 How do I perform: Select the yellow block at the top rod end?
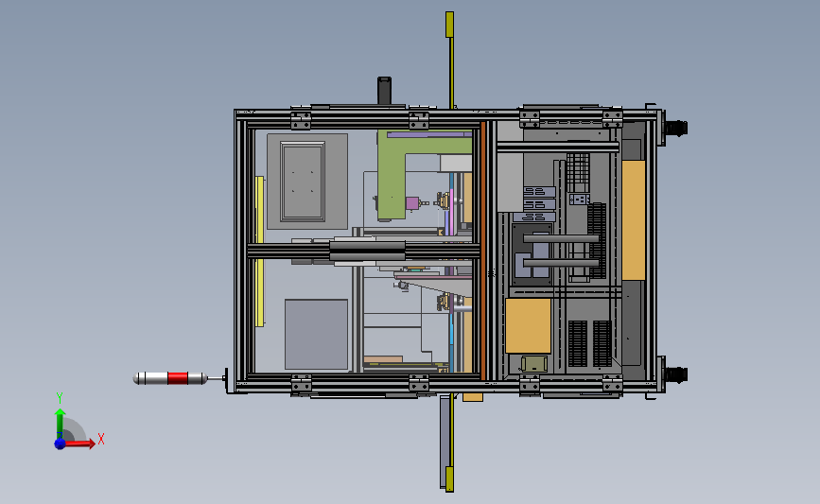click(449, 25)
